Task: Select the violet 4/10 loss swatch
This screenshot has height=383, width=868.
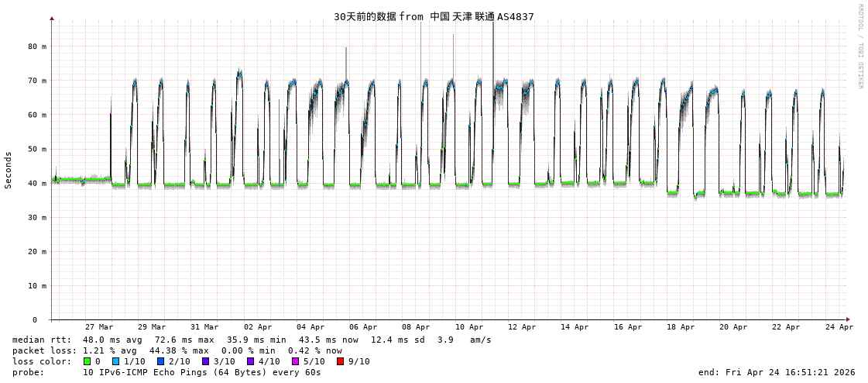Action: [x=250, y=361]
